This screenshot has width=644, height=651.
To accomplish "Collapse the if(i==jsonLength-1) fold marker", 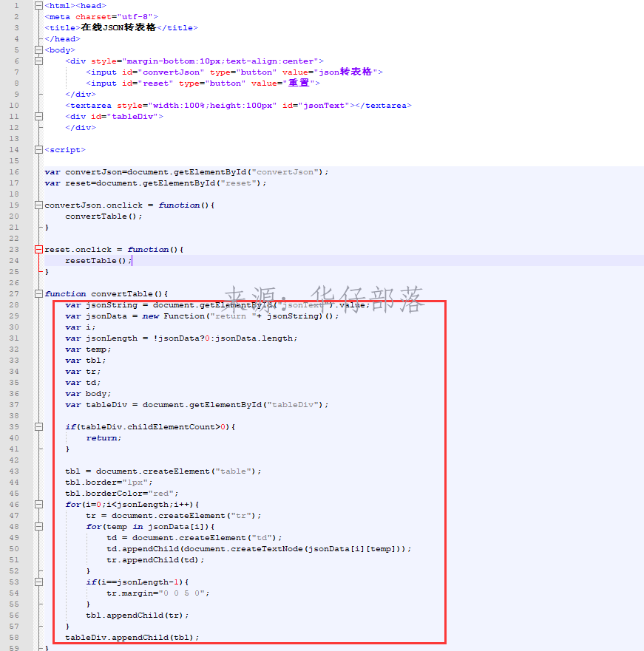I will tap(38, 582).
